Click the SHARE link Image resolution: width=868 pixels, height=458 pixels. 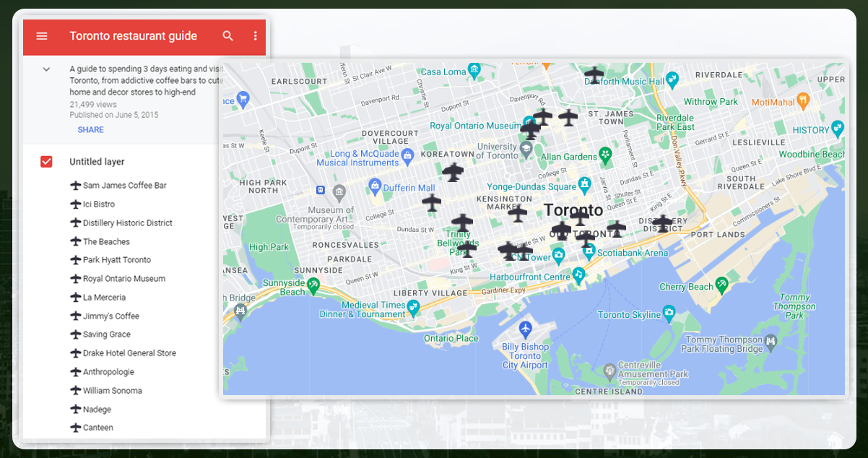point(90,130)
